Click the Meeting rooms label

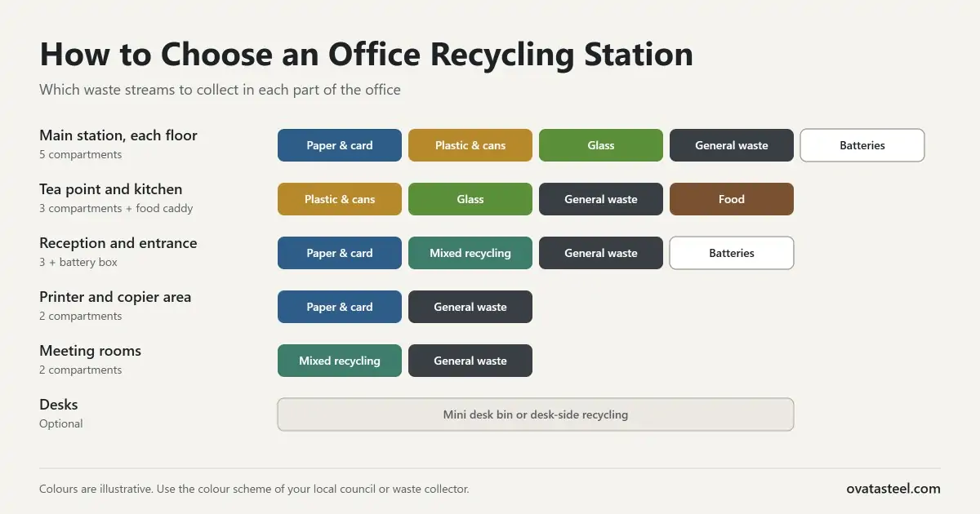(90, 351)
